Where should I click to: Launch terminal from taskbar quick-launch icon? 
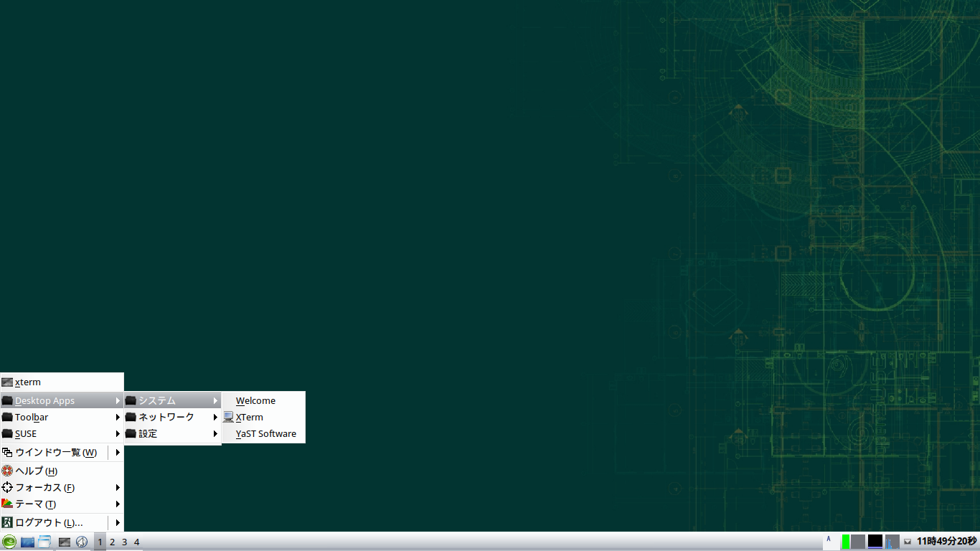pos(65,542)
